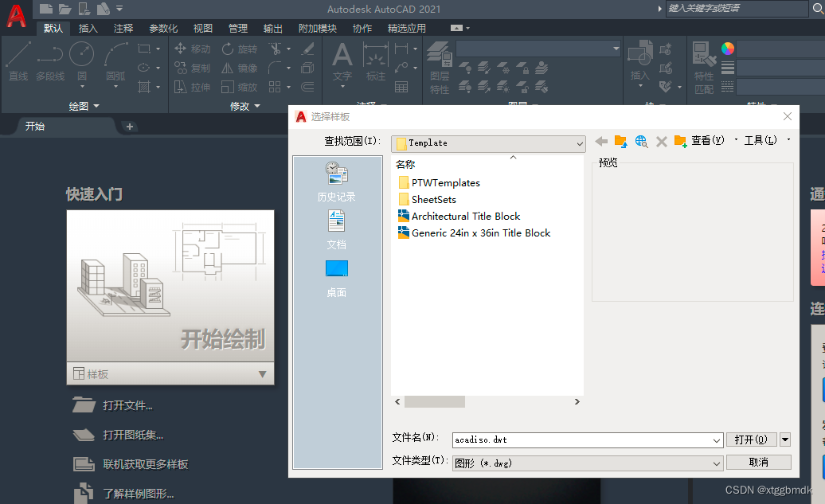Choose the Copy (复制) tool
The height and width of the screenshot is (504, 825).
click(193, 68)
